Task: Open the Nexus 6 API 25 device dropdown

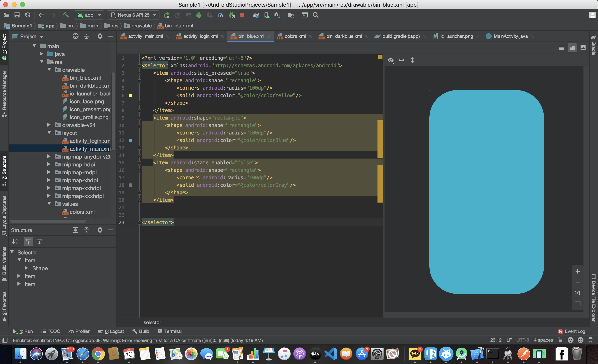Action: click(x=133, y=15)
